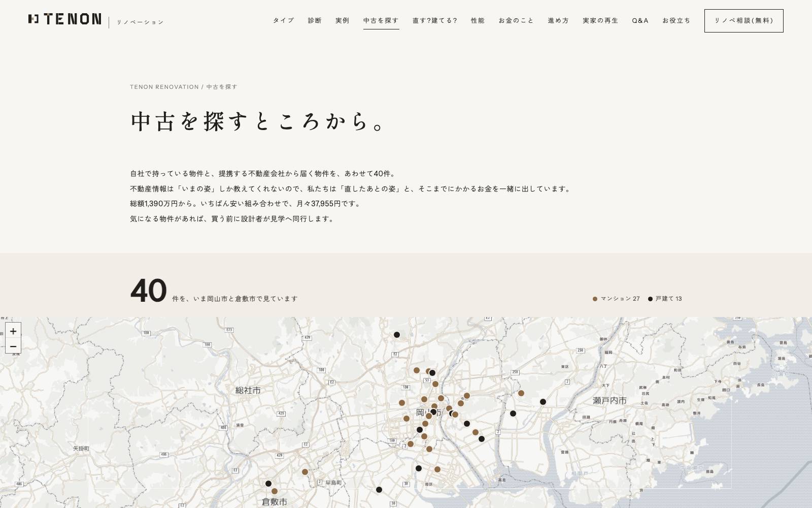Click the brown マンション legend dot
The image size is (812, 508).
pos(595,299)
